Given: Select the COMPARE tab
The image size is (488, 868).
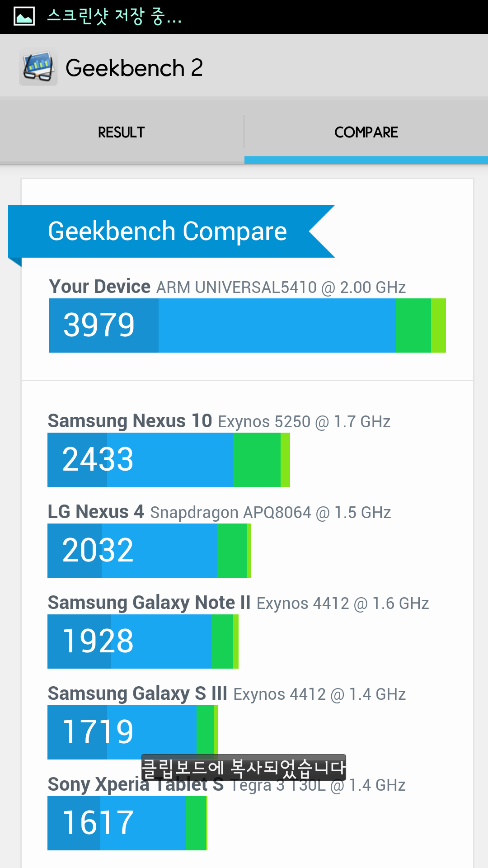Looking at the screenshot, I should 366,132.
